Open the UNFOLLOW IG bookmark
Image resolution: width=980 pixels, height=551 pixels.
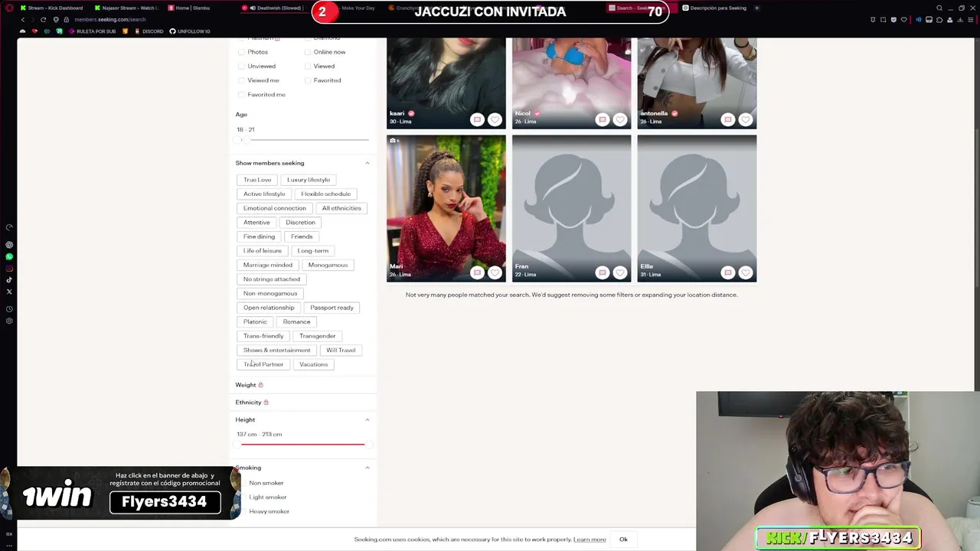tap(190, 31)
